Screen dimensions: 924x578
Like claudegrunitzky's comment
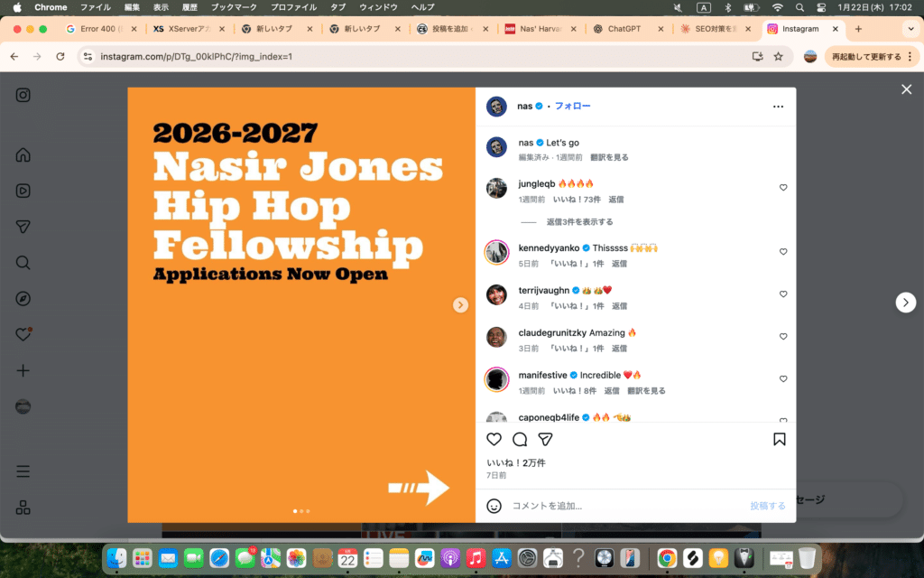tap(783, 337)
